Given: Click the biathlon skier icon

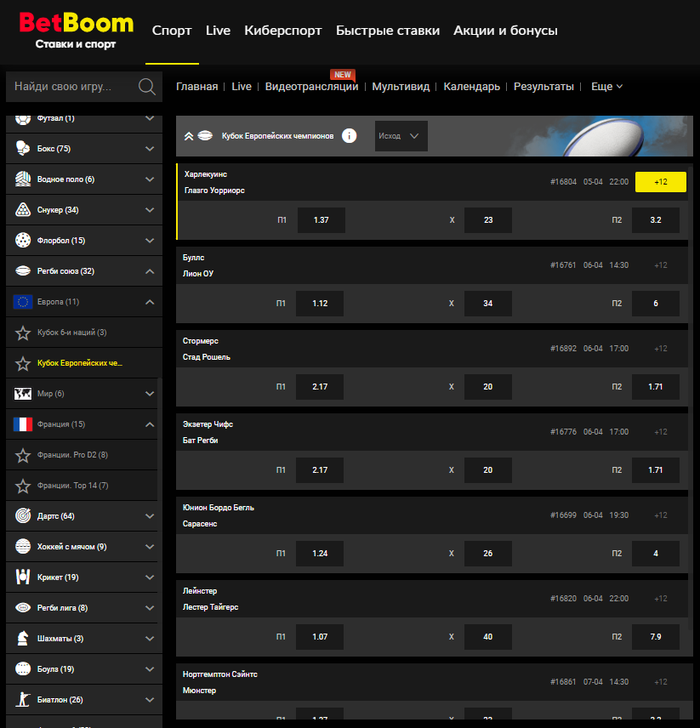Looking at the screenshot, I should point(23,700).
